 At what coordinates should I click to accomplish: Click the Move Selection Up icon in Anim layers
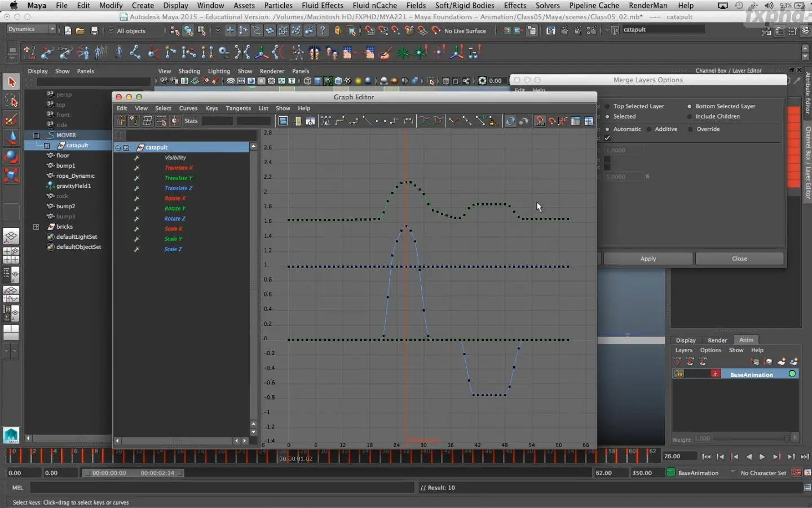(x=755, y=362)
